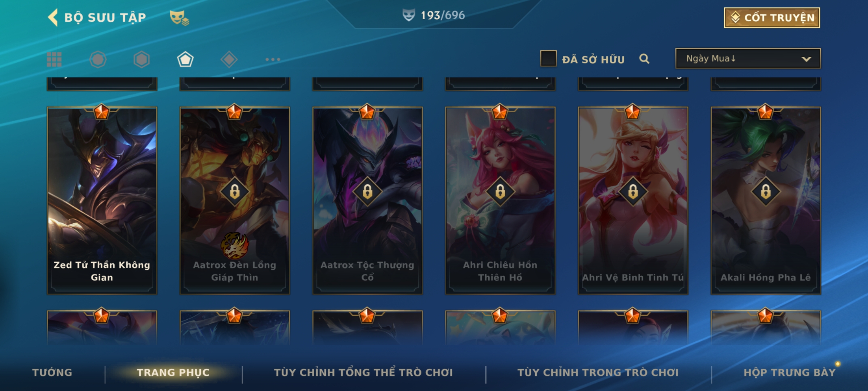Select the round-hexagon rarity filter icon
The height and width of the screenshot is (391, 868).
pos(98,59)
